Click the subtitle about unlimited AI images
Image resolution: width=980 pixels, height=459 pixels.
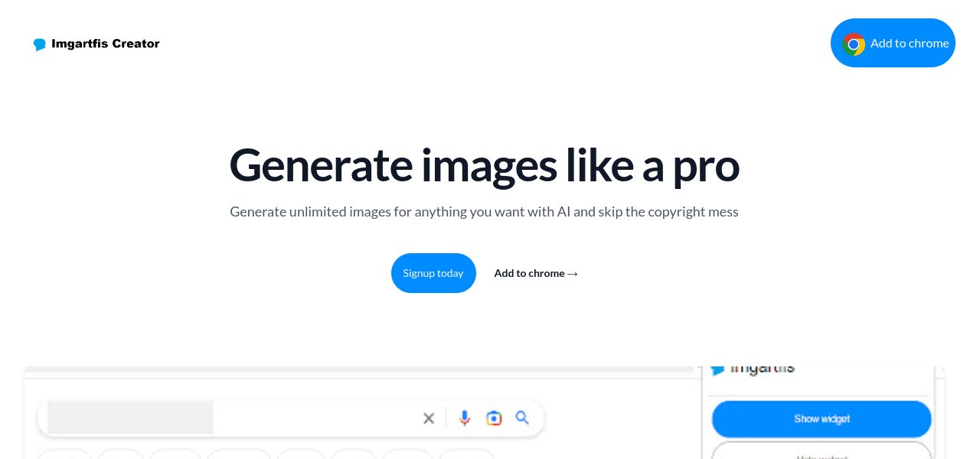[484, 212]
